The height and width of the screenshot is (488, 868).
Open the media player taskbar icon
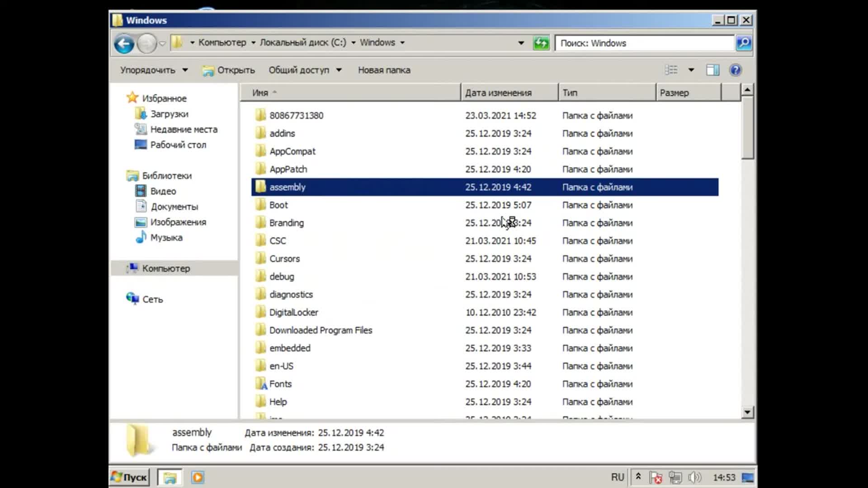pos(198,477)
